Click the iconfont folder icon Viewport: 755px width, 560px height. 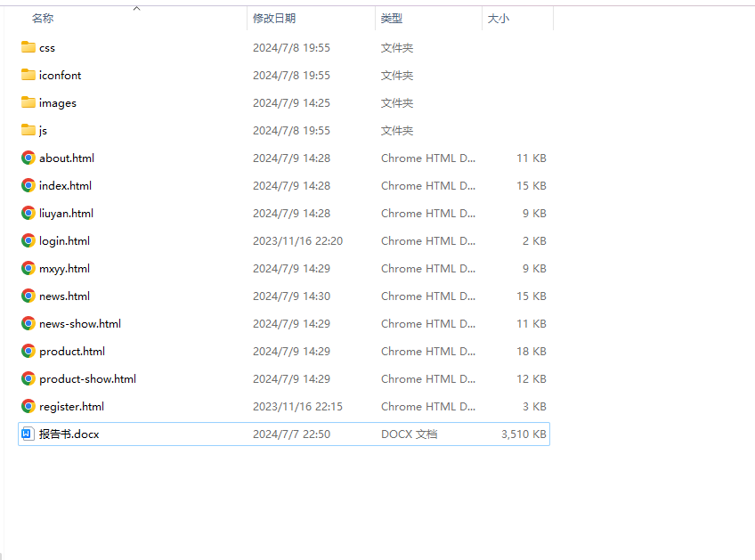coord(28,75)
